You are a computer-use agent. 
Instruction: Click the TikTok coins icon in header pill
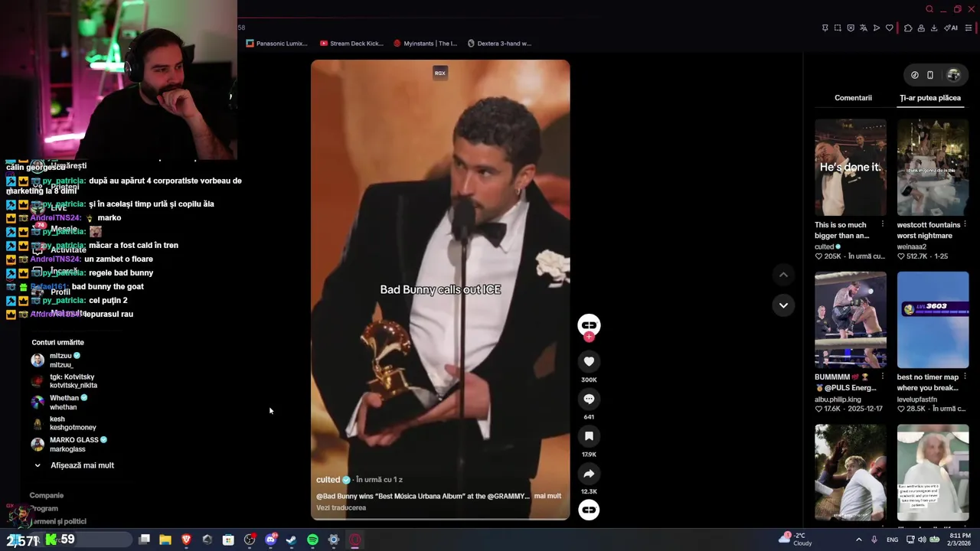(915, 75)
